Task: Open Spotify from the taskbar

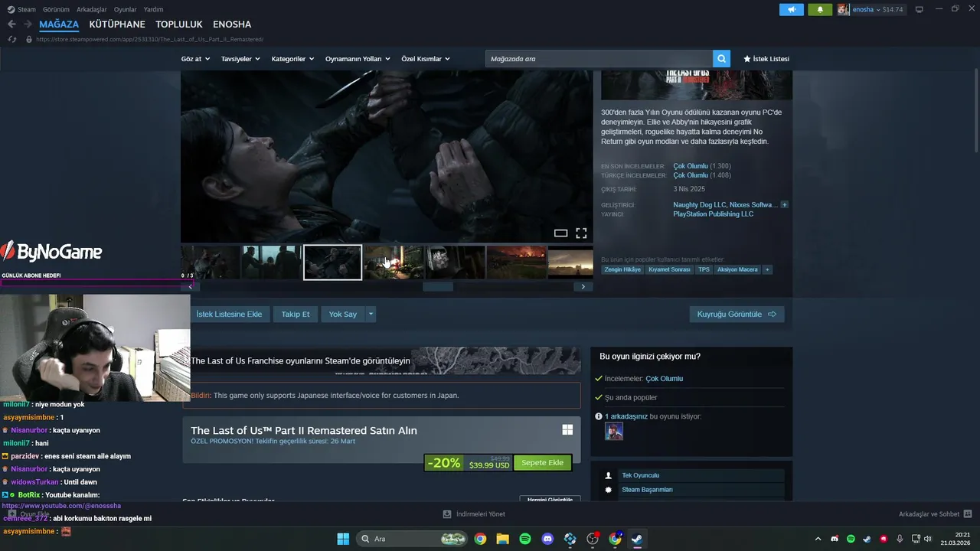Action: [x=525, y=539]
